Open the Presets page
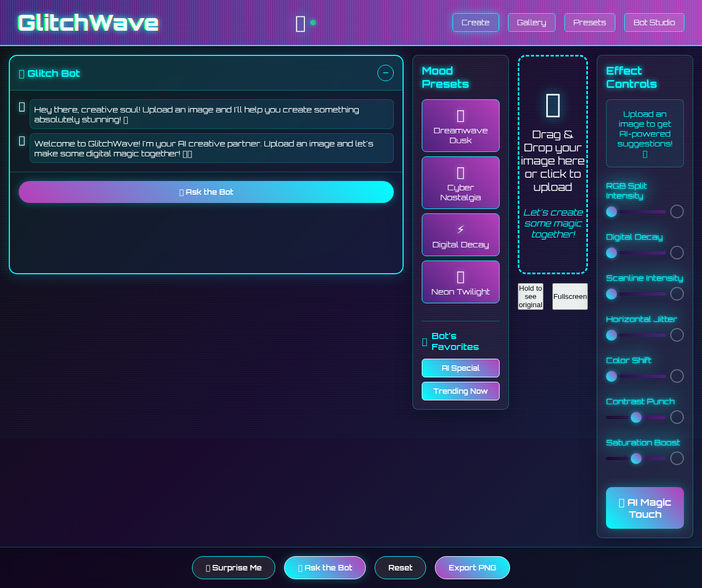 pyautogui.click(x=590, y=22)
